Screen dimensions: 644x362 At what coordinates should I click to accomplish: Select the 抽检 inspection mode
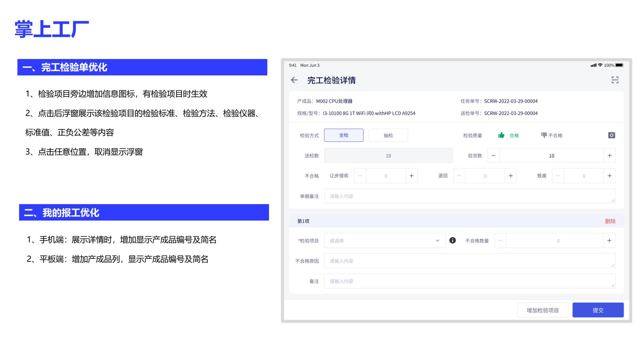click(x=388, y=135)
